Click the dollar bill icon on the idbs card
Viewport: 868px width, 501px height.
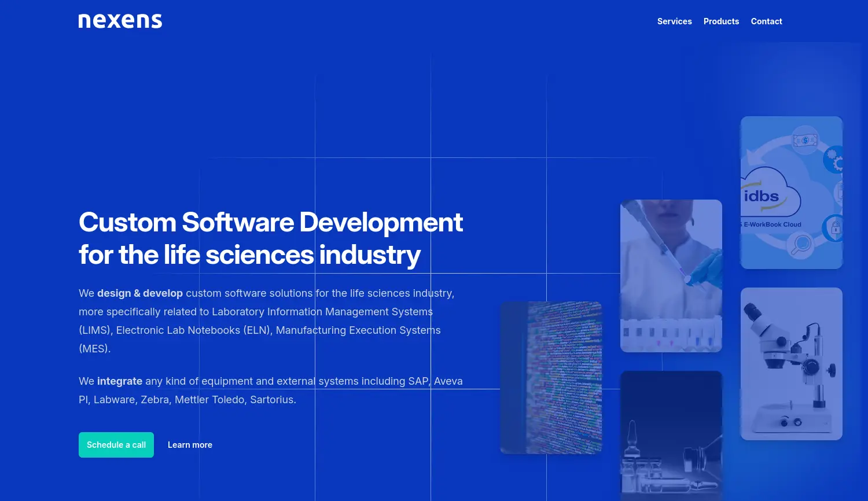pyautogui.click(x=806, y=140)
